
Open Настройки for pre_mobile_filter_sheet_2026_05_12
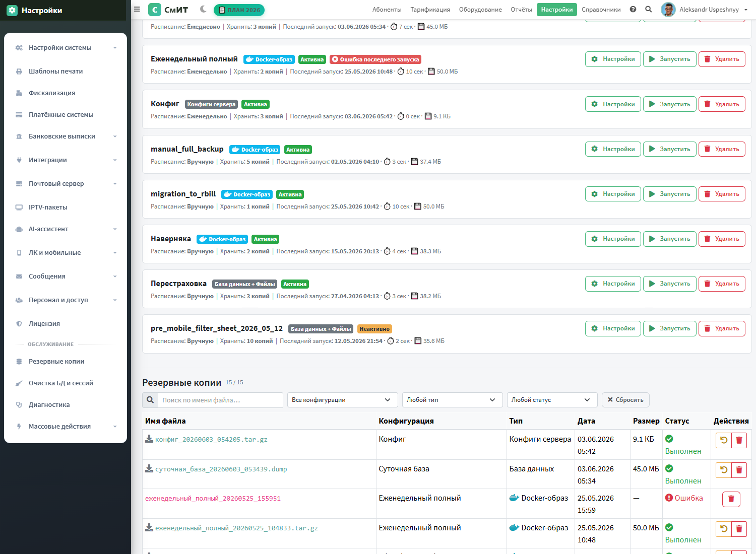point(613,328)
